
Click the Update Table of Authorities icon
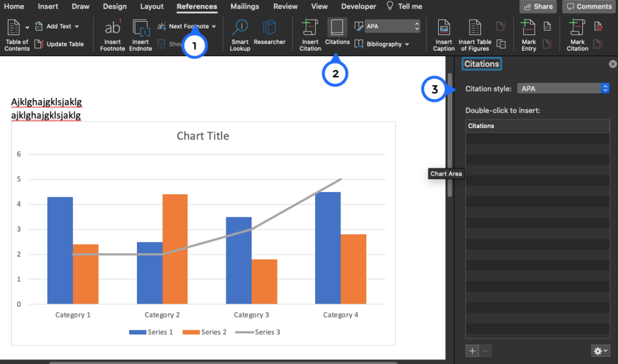click(598, 44)
